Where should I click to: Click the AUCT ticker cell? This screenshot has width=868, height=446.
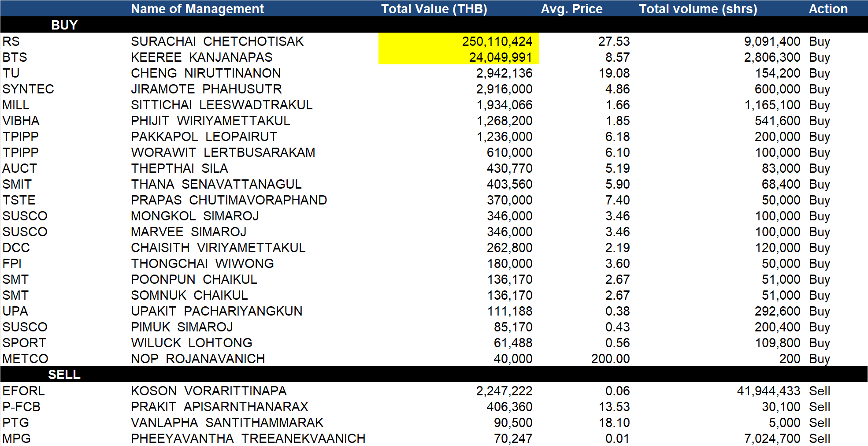pos(19,168)
